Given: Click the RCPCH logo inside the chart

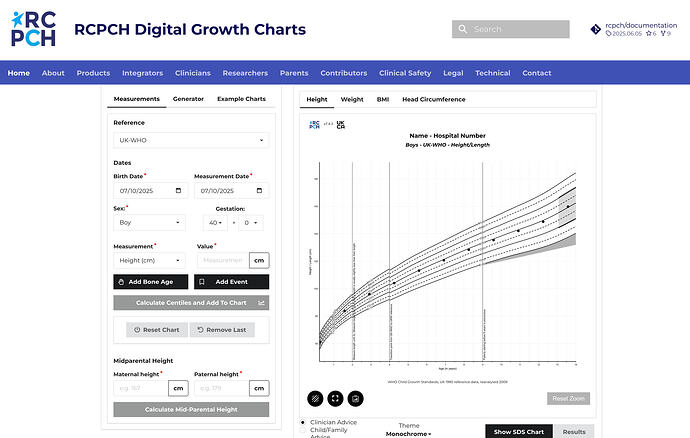Looking at the screenshot, I should (314, 125).
